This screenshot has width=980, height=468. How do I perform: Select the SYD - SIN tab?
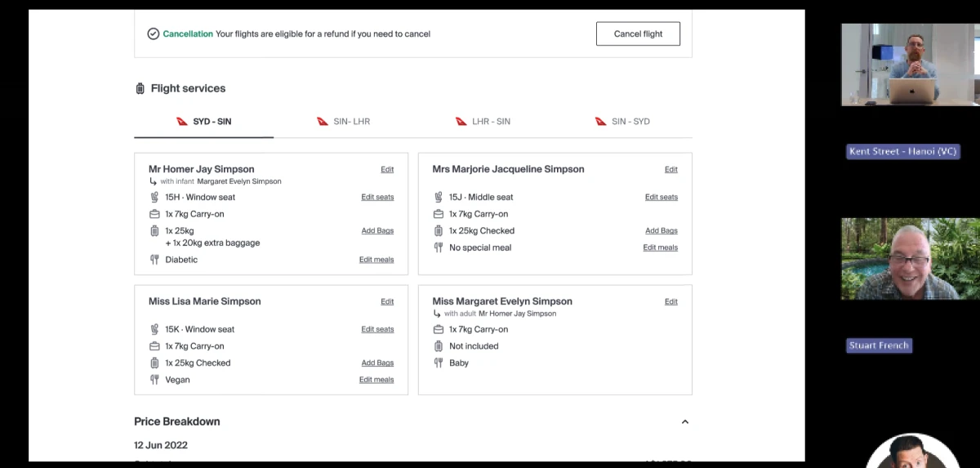(204, 122)
